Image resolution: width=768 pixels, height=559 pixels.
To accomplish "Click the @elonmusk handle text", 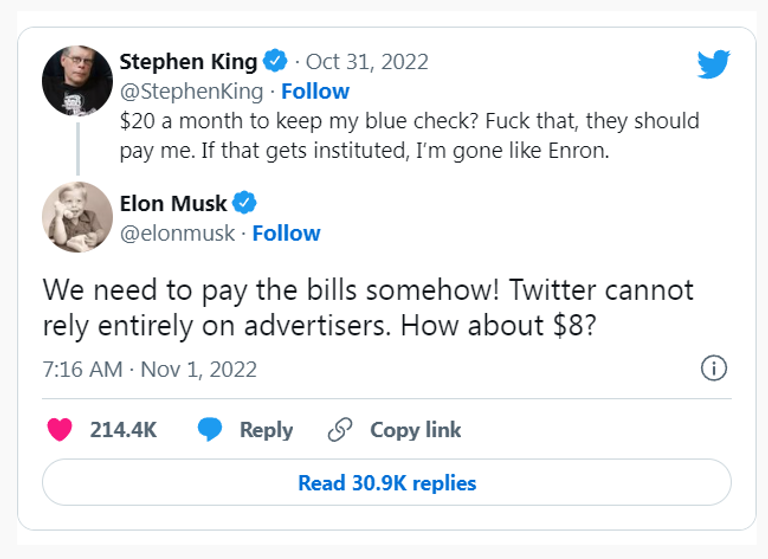I will click(x=177, y=233).
